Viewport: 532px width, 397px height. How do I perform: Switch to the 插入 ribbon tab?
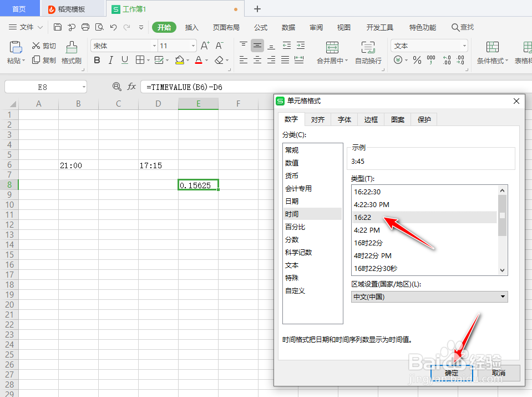click(191, 27)
